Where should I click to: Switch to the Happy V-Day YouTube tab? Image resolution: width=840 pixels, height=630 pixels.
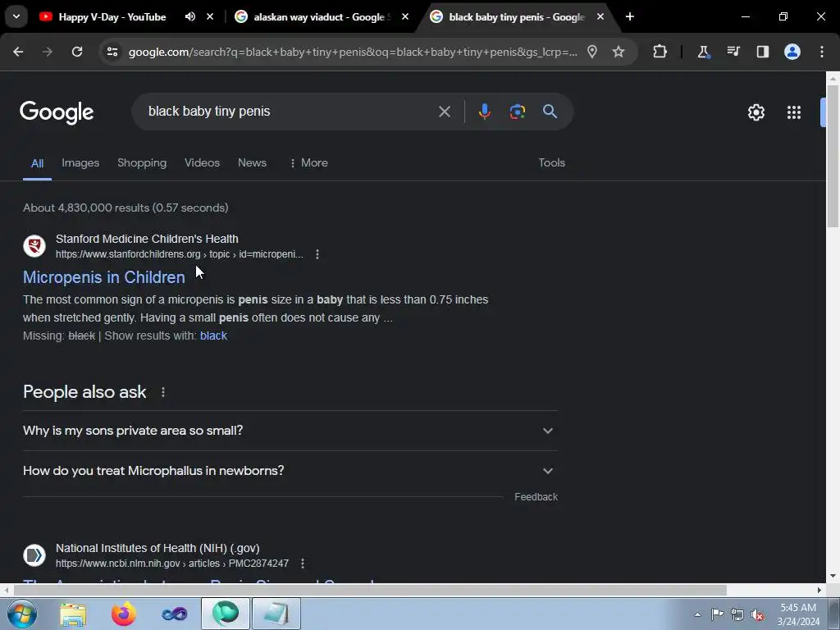[x=112, y=17]
